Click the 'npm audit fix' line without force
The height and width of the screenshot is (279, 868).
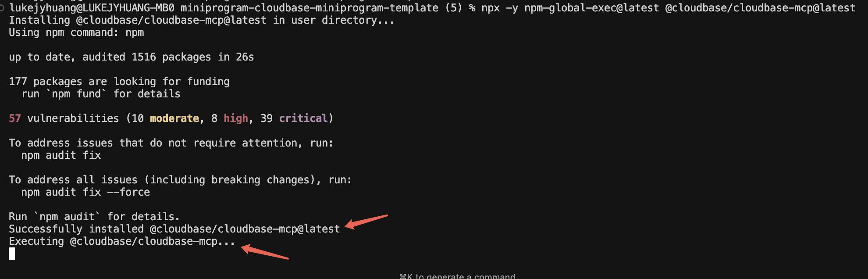61,155
